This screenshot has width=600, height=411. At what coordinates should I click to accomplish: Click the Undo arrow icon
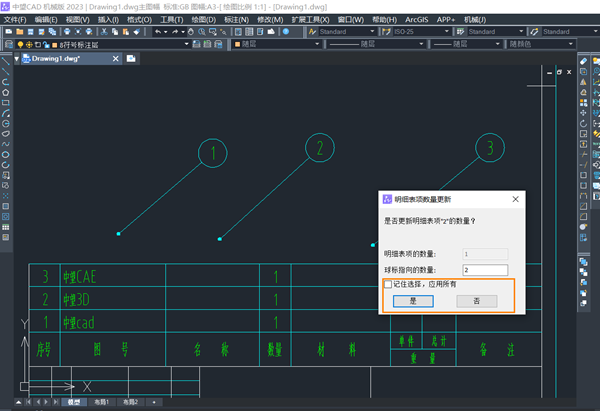[x=158, y=32]
